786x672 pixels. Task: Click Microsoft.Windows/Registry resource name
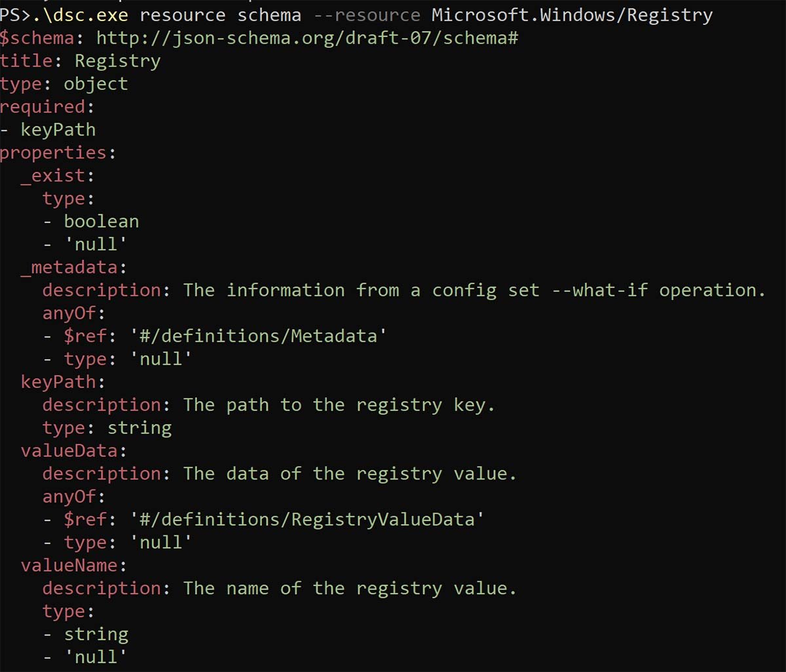click(x=572, y=14)
